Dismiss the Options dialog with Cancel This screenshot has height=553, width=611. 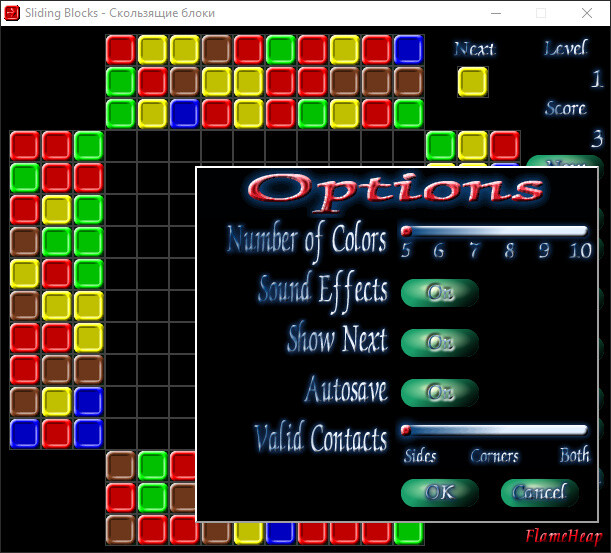click(540, 493)
